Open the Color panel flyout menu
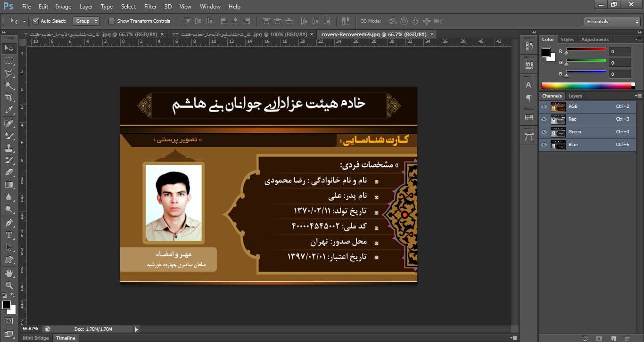The height and width of the screenshot is (342, 644). (638, 40)
